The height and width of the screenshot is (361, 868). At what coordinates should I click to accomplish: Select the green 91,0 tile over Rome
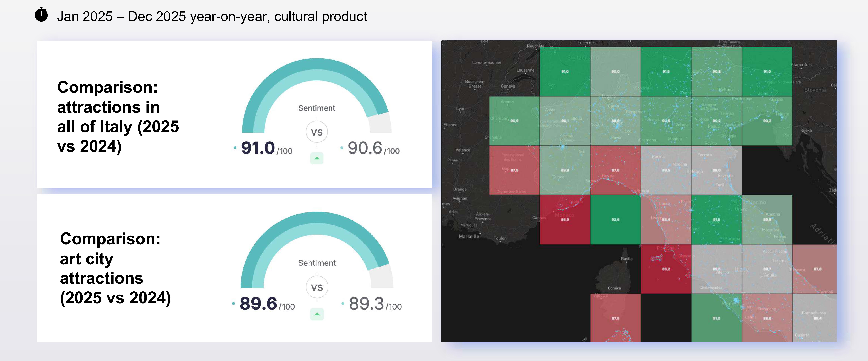pos(717,318)
